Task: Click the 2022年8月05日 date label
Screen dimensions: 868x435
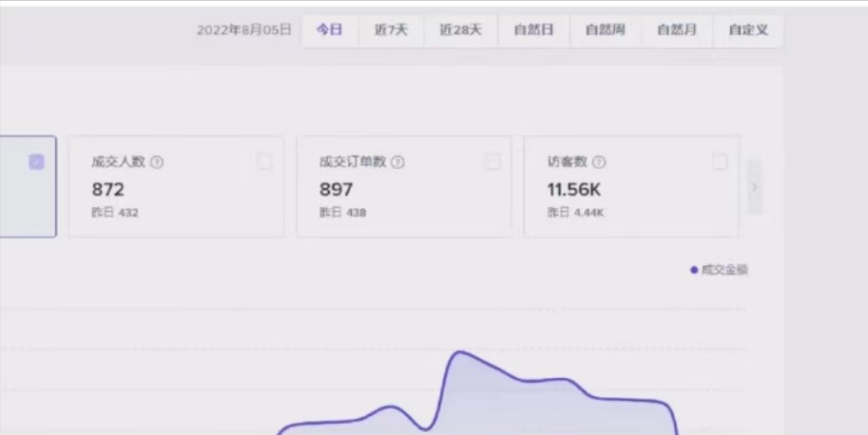Action: [243, 30]
